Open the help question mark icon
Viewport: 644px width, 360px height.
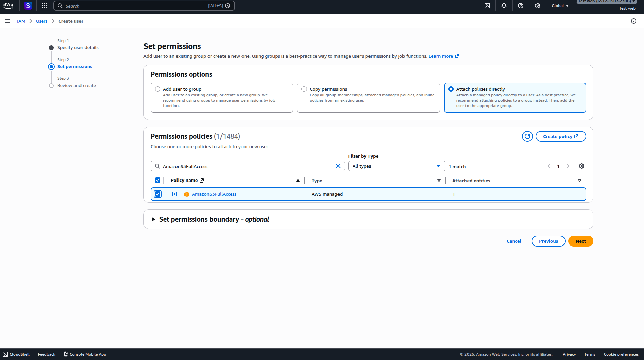click(x=521, y=6)
